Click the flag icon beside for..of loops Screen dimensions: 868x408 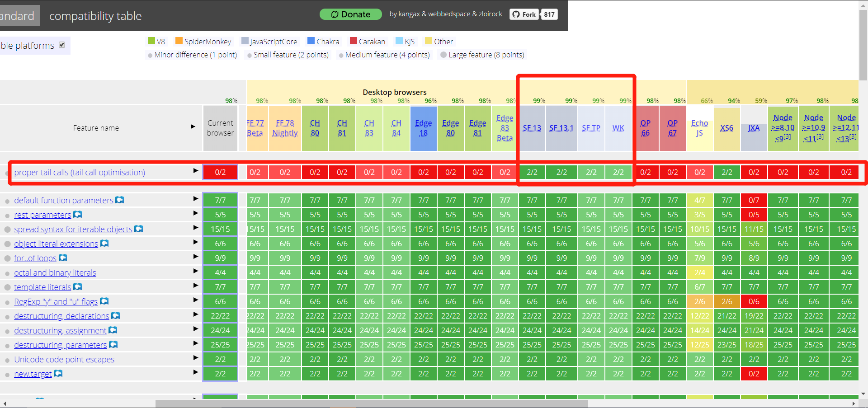pos(63,258)
